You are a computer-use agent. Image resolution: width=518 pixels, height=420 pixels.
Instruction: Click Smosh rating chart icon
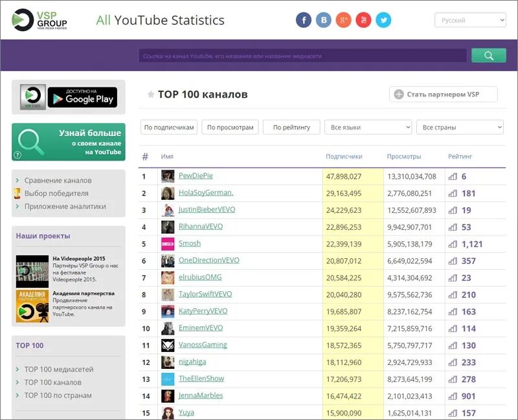pos(453,245)
